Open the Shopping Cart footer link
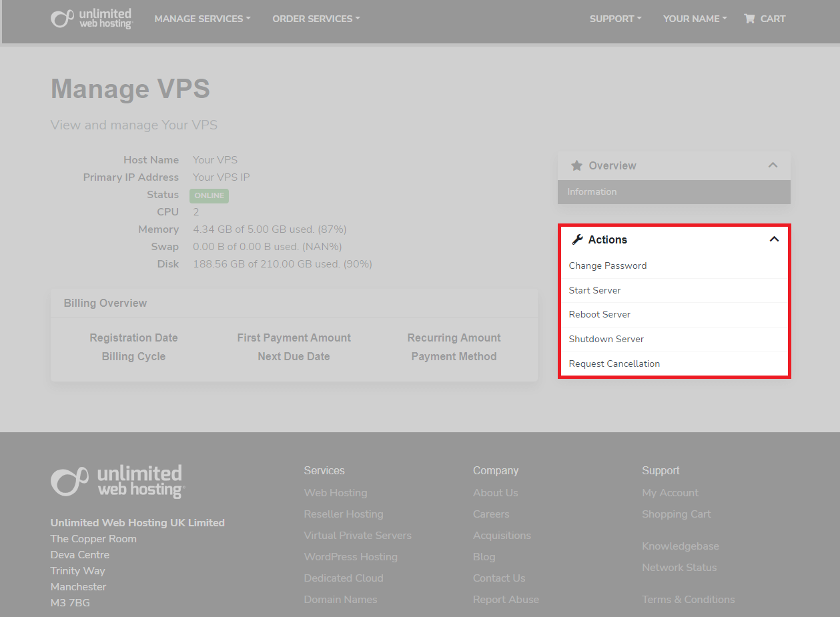The image size is (840, 617). tap(677, 514)
